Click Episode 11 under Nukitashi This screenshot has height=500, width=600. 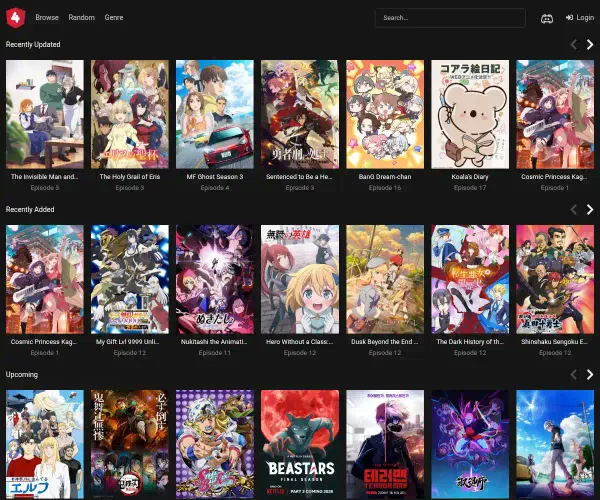click(x=215, y=353)
